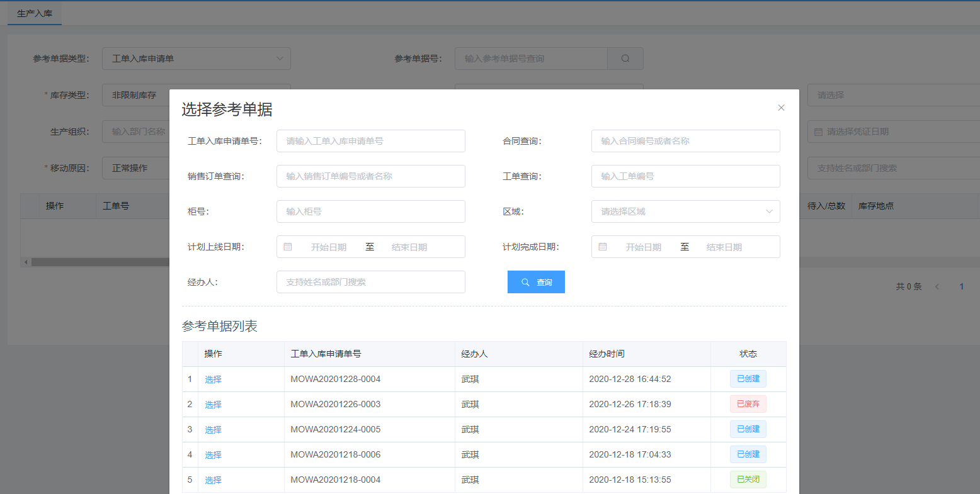Click the search icon beside 参考单据号
This screenshot has width=980, height=494.
(x=625, y=59)
